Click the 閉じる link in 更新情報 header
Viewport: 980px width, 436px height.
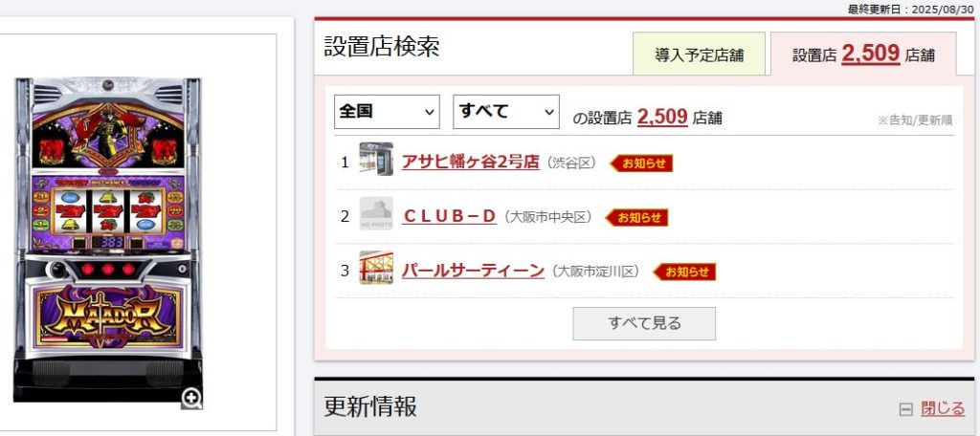[x=943, y=408]
